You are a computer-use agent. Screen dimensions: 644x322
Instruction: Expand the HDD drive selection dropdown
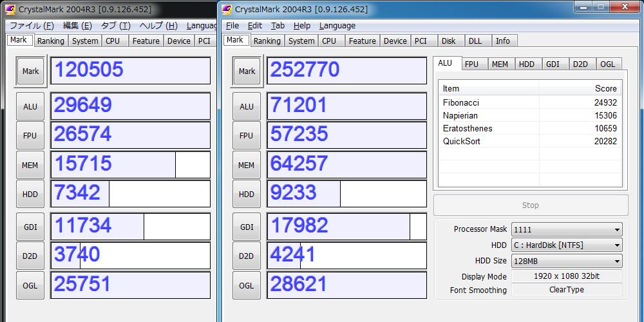pos(566,245)
